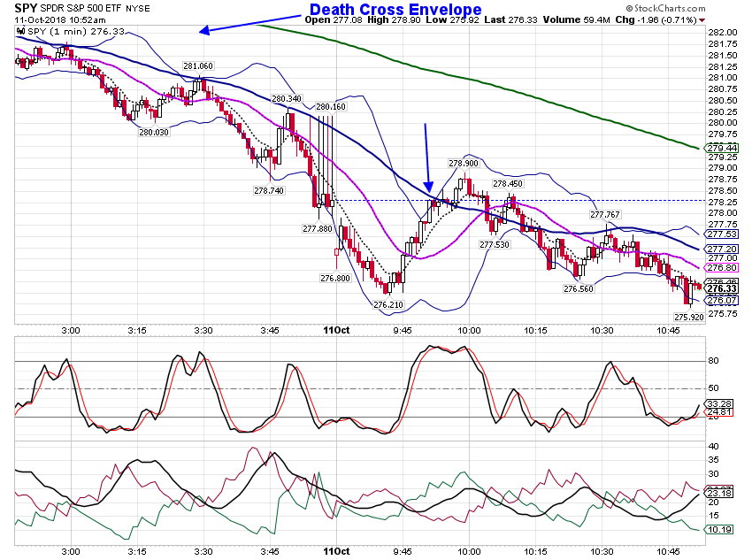Click the magenta 276.80 value tag
This screenshot has width=752, height=560.
point(721,267)
